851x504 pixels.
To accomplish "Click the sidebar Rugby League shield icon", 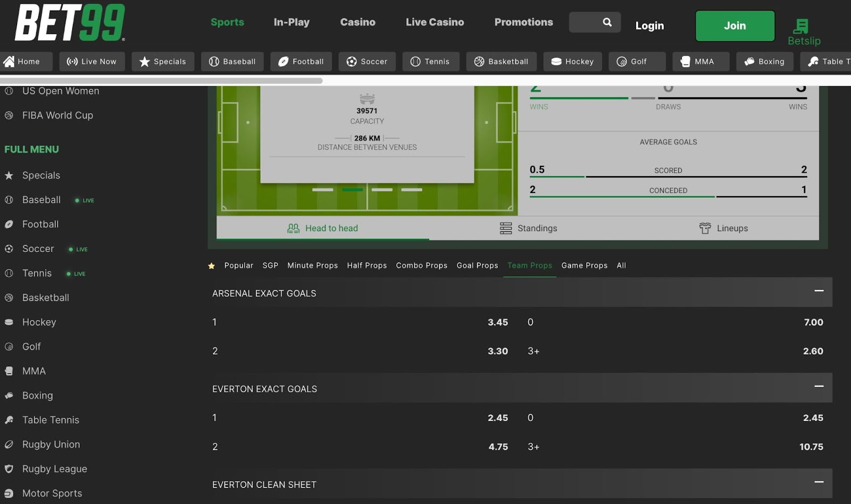I will 9,469.
